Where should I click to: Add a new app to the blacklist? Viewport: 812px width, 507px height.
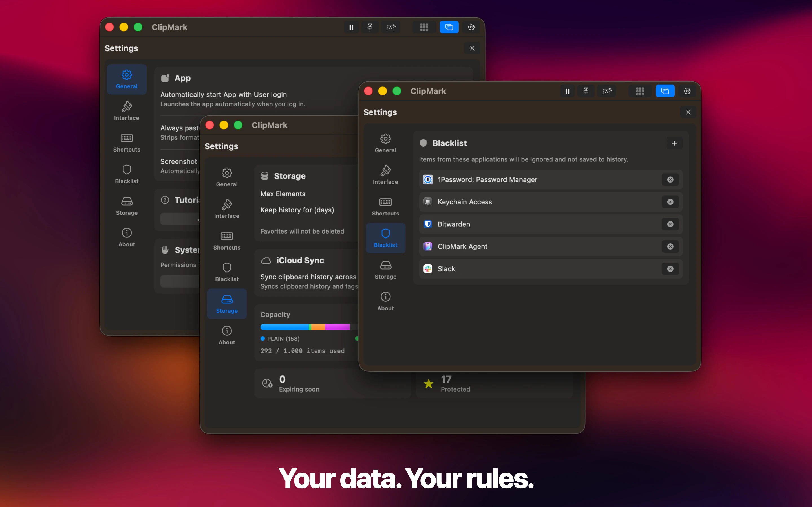(675, 143)
